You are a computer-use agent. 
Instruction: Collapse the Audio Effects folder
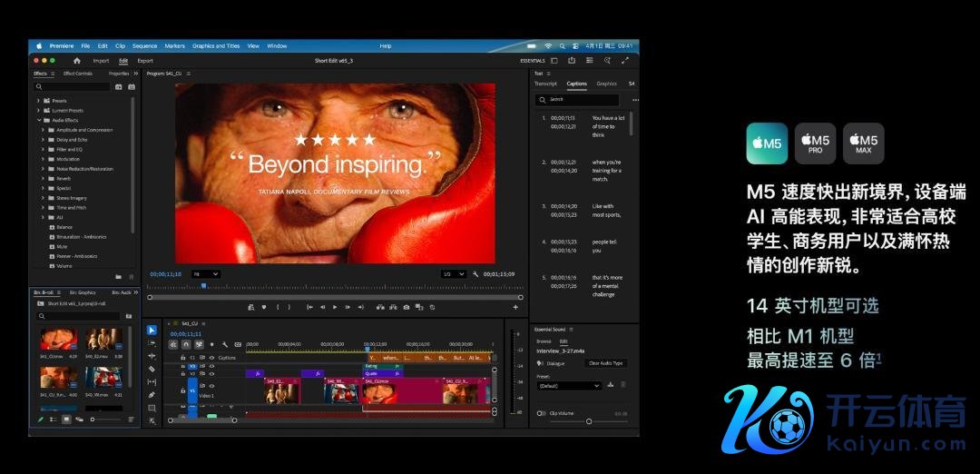pos(38,120)
